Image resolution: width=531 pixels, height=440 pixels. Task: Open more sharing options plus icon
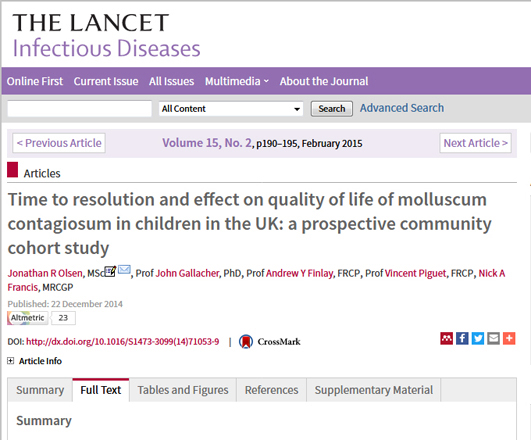click(x=509, y=338)
